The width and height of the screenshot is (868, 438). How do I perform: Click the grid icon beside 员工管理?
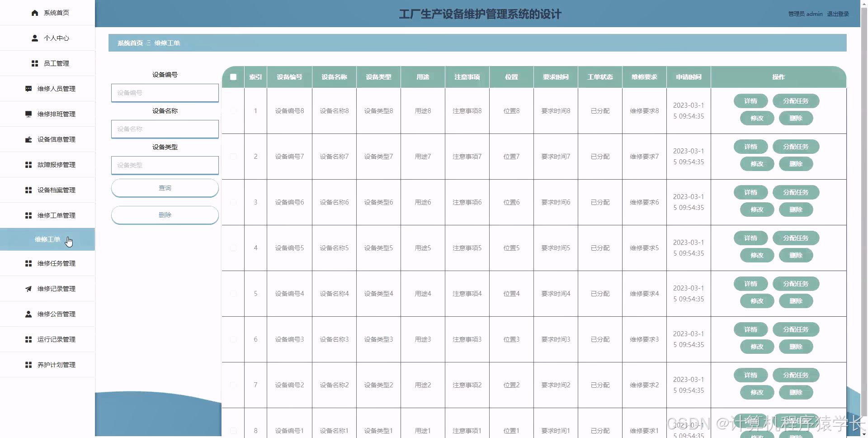[x=35, y=63]
